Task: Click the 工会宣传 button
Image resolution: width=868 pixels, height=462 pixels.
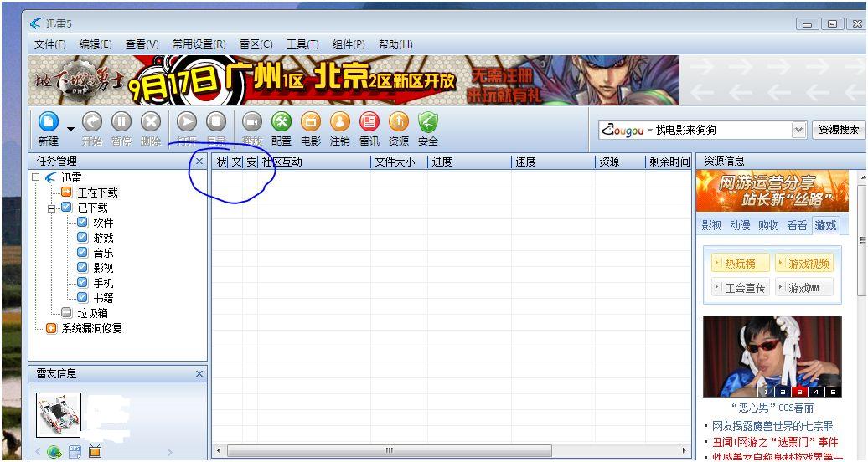Action: coord(740,288)
